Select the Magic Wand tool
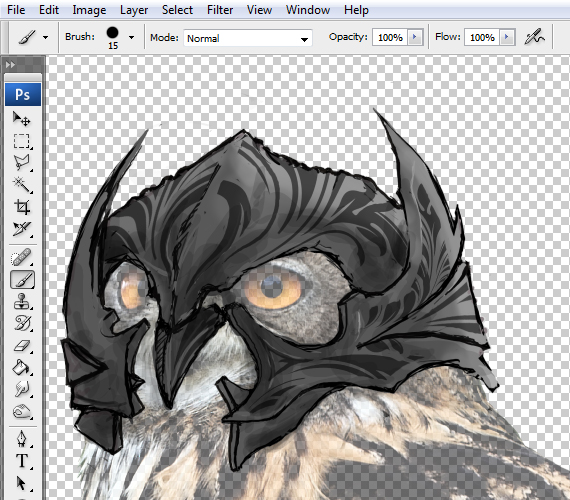This screenshot has width=570, height=500. pos(22,185)
